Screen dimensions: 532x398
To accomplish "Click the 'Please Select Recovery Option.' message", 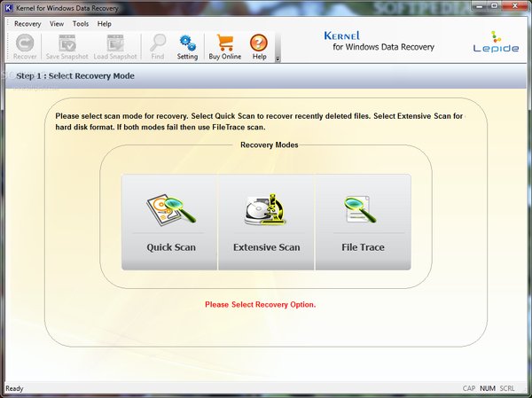I will click(x=260, y=304).
